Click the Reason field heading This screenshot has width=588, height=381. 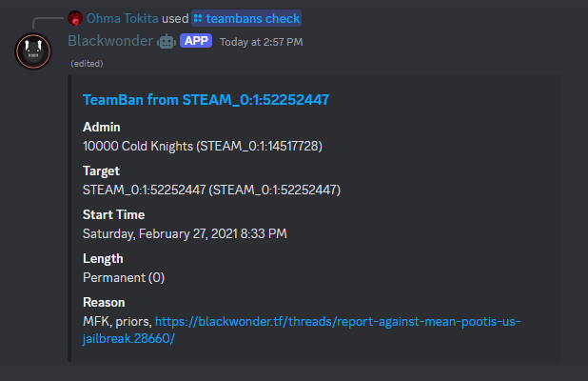(104, 302)
